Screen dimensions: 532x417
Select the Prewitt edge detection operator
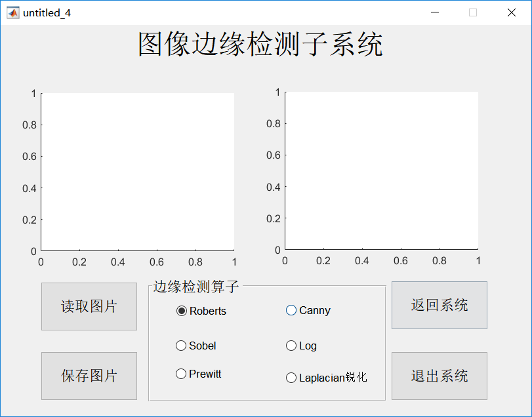181,374
